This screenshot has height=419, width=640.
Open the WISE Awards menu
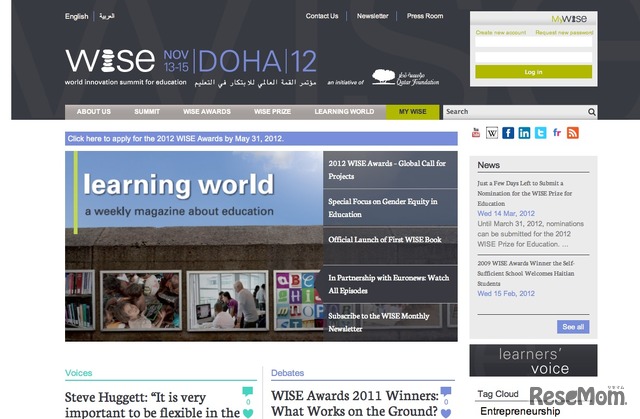click(x=207, y=112)
